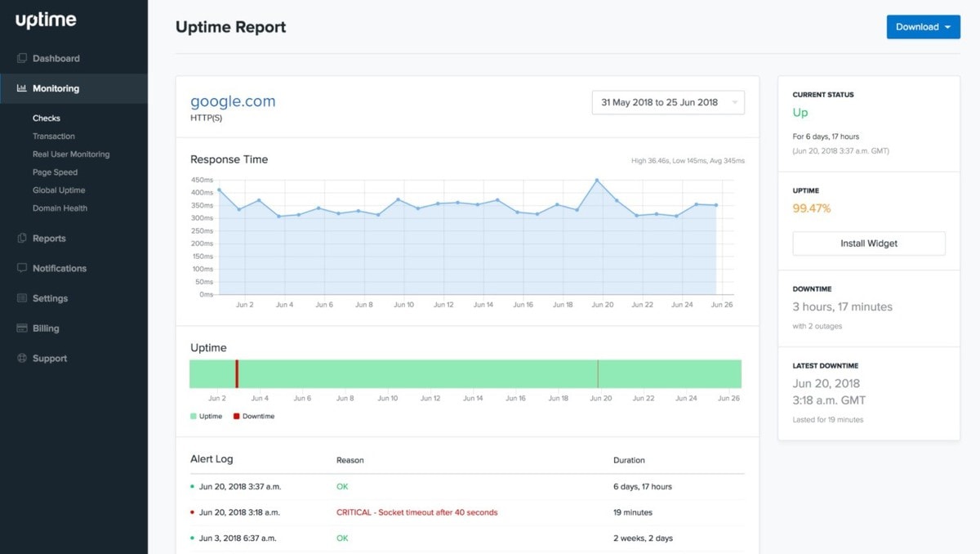This screenshot has width=980, height=554.
Task: Click the Install Widget button
Action: click(x=869, y=243)
